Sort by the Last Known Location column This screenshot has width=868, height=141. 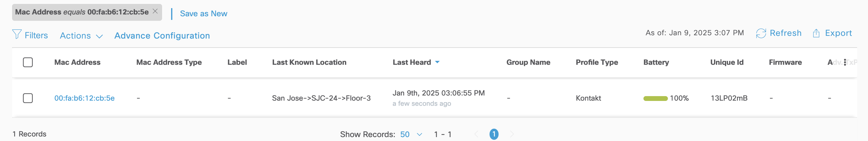click(309, 62)
